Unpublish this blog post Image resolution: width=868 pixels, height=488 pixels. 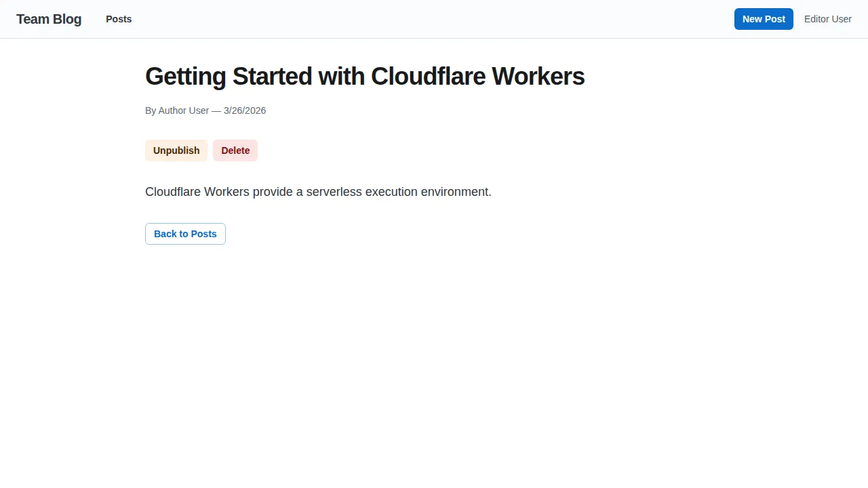click(176, 150)
